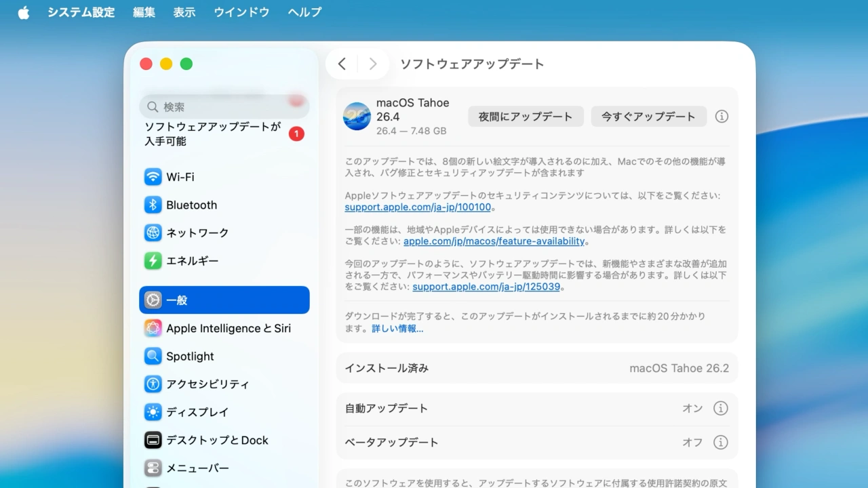The width and height of the screenshot is (868, 488).
Task: Open Apple Intelligence と Siri icon
Action: [x=153, y=328]
